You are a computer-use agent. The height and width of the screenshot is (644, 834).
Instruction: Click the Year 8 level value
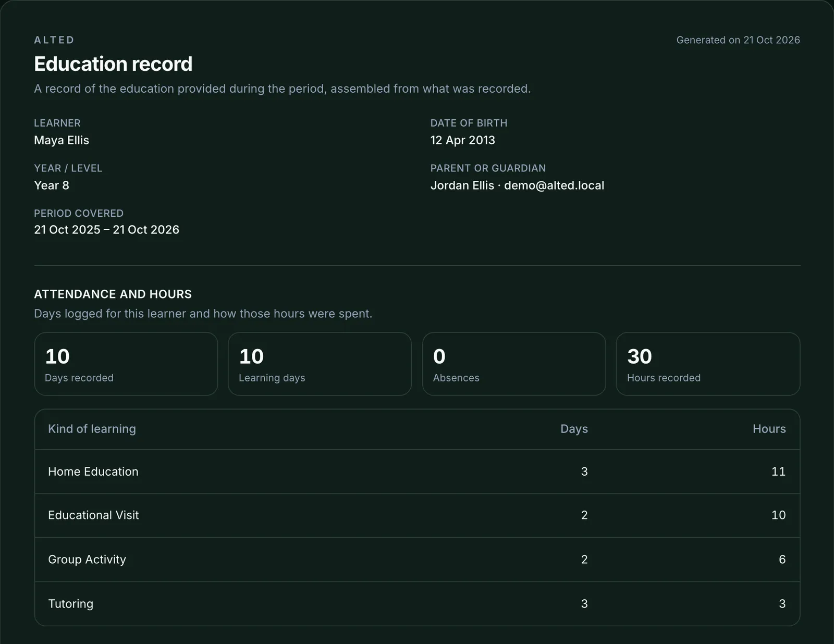pos(52,185)
